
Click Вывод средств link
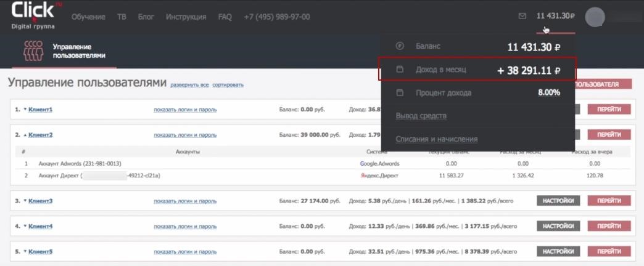click(421, 116)
